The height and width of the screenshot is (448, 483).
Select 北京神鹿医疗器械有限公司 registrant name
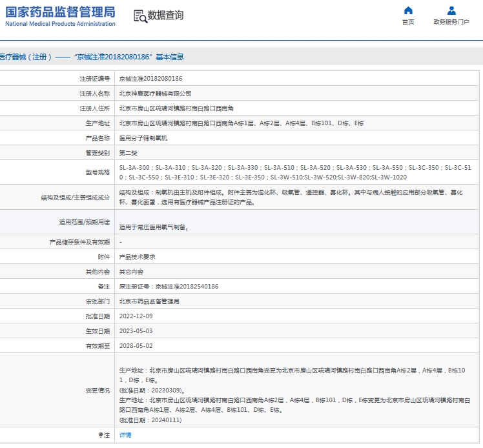(x=155, y=94)
